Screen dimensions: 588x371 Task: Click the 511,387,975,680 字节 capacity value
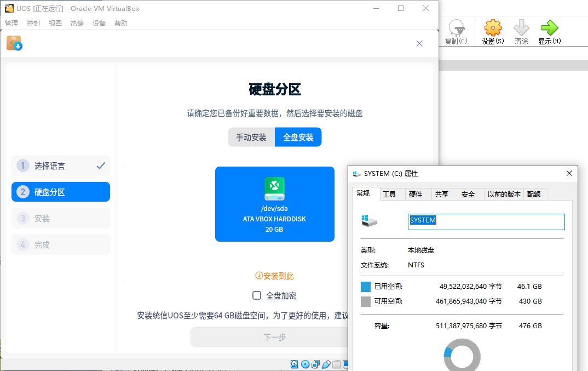click(469, 326)
